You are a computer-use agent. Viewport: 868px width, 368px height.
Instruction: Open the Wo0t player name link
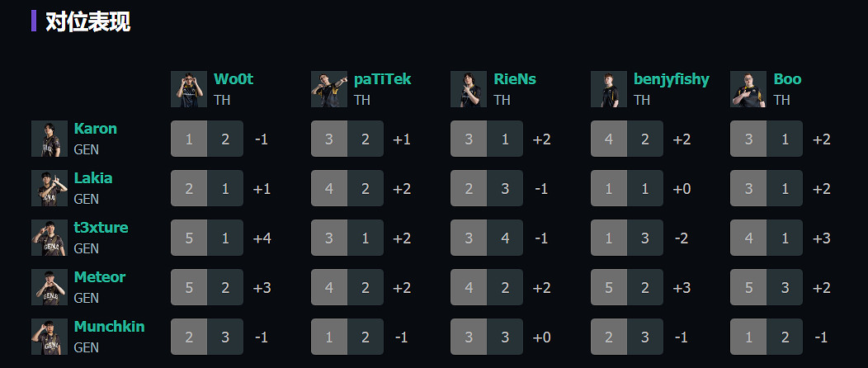tap(234, 79)
